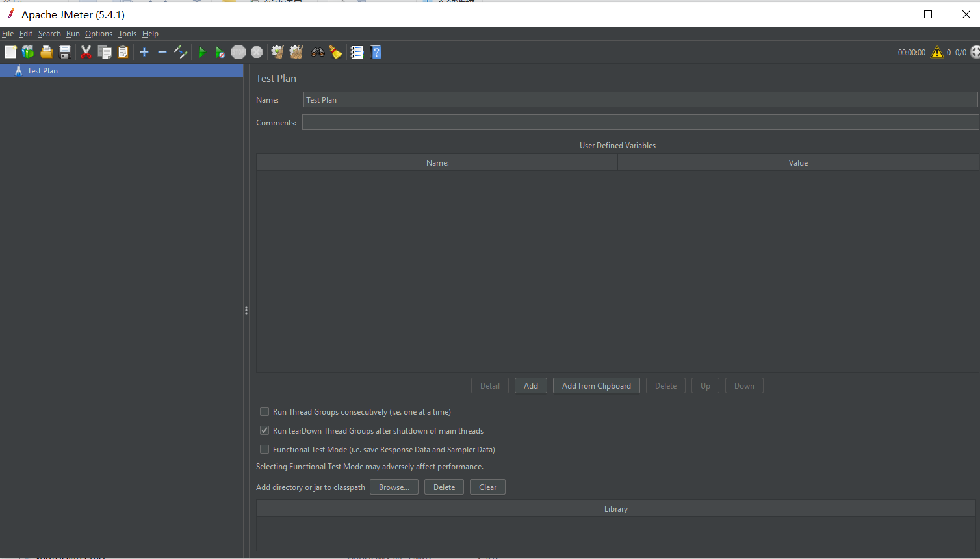Open the File menu
This screenshot has height=559, width=980.
(x=8, y=34)
